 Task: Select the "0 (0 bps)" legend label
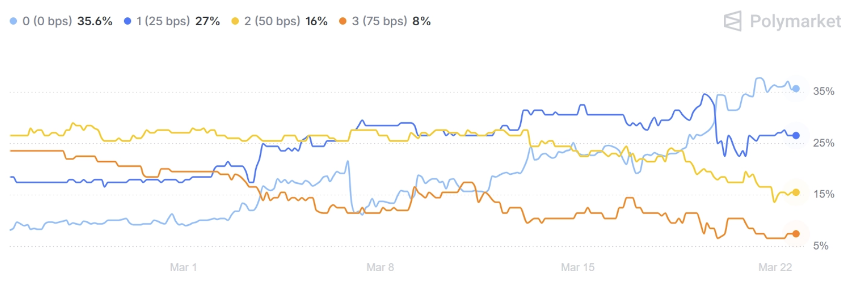47,21
